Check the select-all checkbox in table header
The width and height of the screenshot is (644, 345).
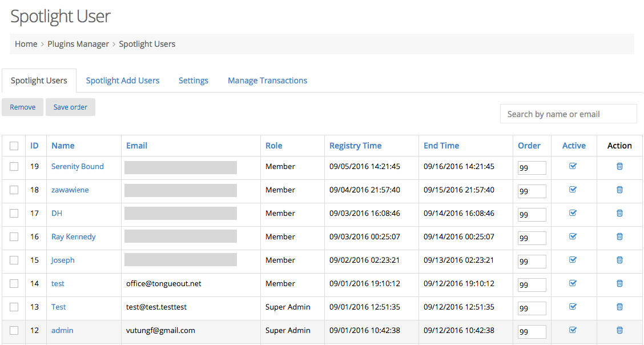coord(14,146)
